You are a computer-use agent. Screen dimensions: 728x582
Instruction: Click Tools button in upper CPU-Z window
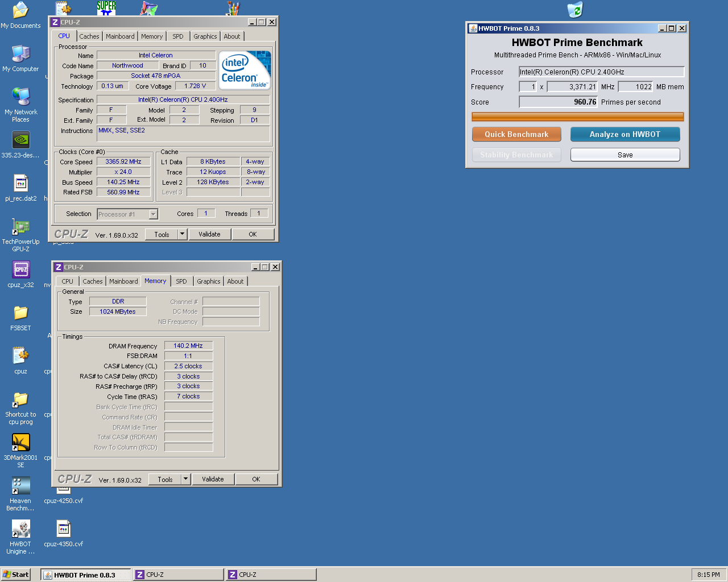point(162,234)
